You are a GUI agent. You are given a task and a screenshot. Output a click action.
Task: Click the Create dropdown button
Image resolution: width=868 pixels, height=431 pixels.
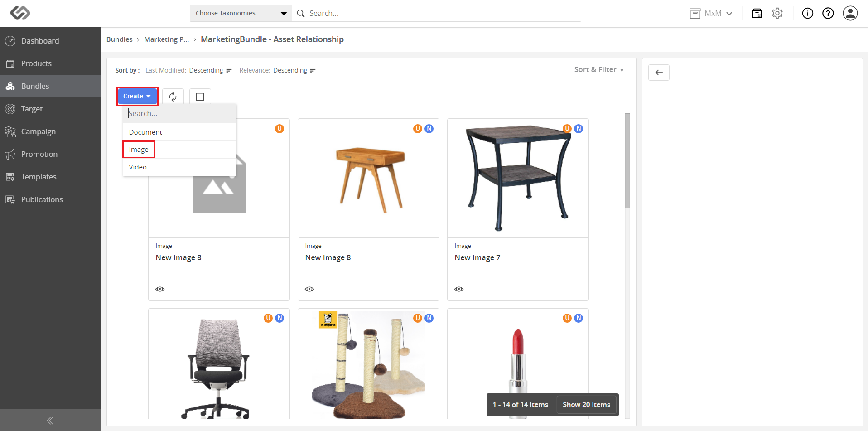coord(137,96)
